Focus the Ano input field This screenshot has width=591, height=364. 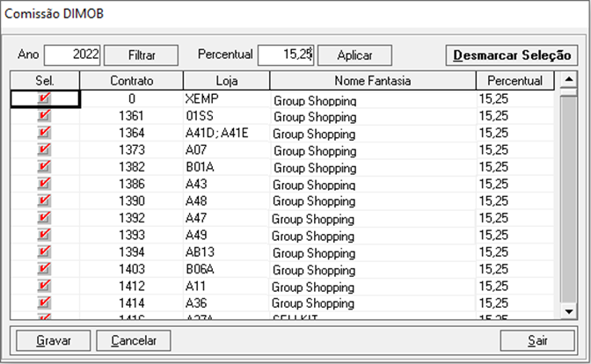coord(72,55)
